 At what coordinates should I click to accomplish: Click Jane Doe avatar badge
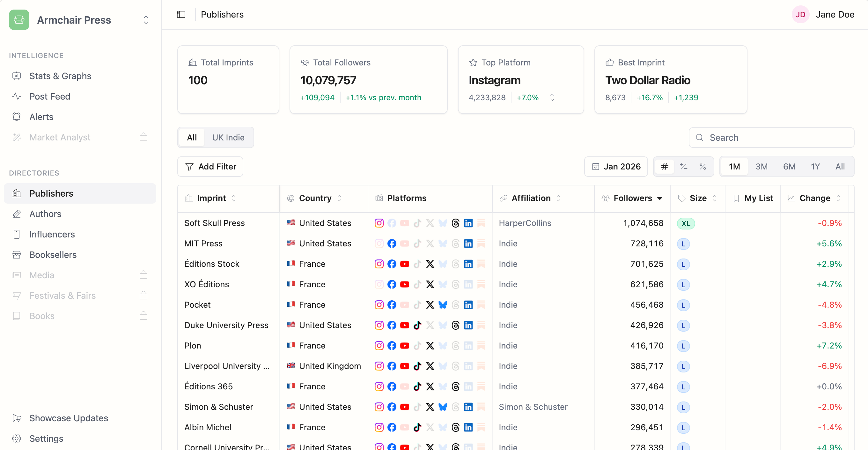pyautogui.click(x=800, y=14)
